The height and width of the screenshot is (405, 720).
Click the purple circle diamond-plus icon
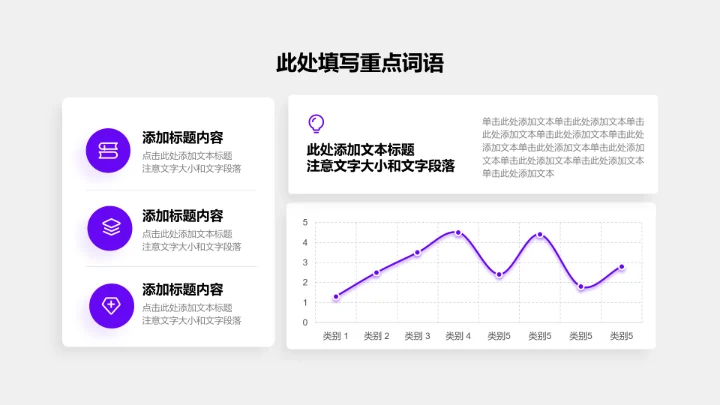click(x=110, y=304)
